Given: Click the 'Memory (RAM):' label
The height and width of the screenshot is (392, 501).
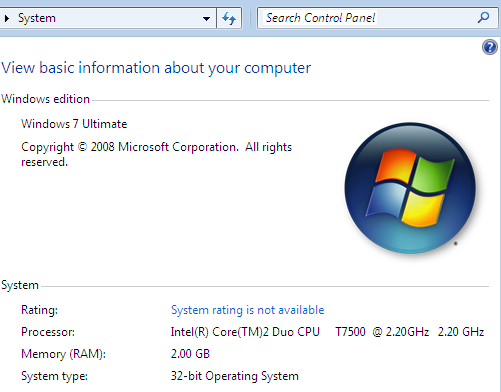Looking at the screenshot, I should (x=63, y=354).
